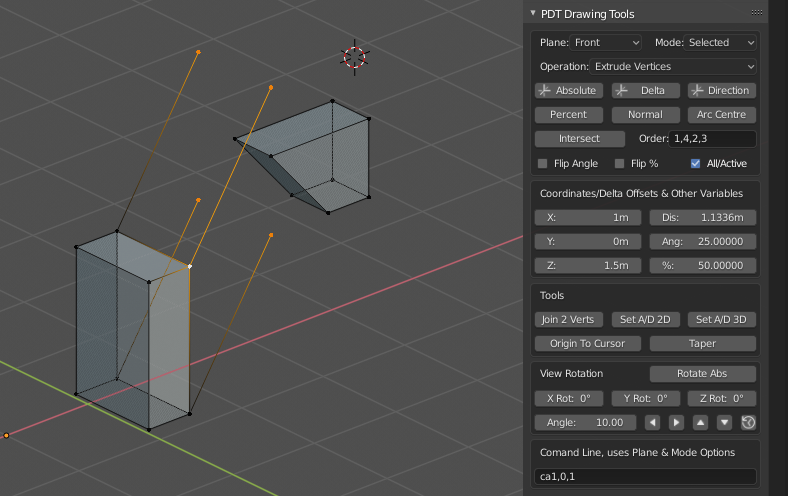The width and height of the screenshot is (788, 496).
Task: Click the rotate view down arrow
Action: pos(725,423)
